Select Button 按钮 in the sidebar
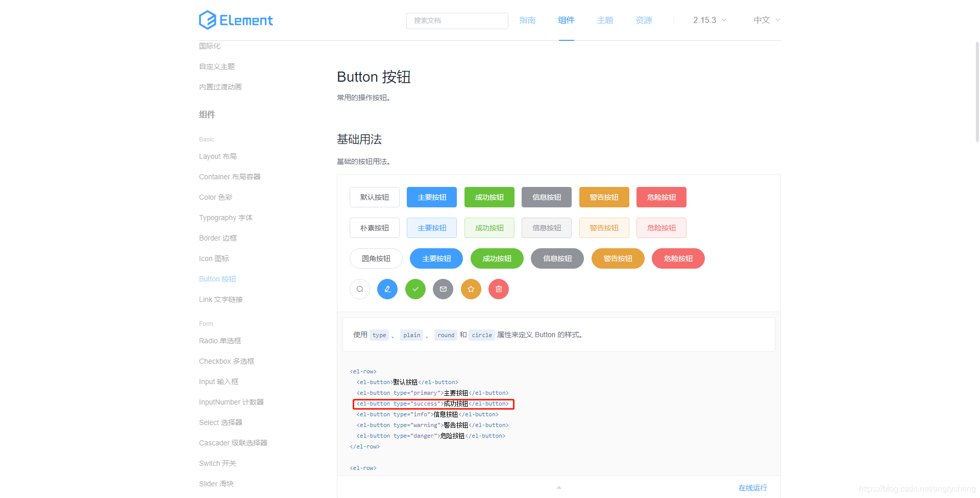The height and width of the screenshot is (498, 980). [x=217, y=279]
